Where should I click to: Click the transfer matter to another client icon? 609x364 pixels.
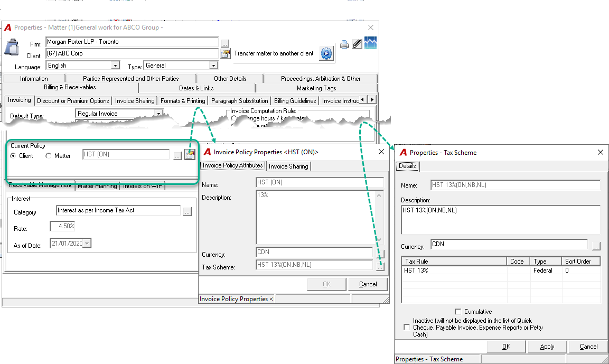326,53
